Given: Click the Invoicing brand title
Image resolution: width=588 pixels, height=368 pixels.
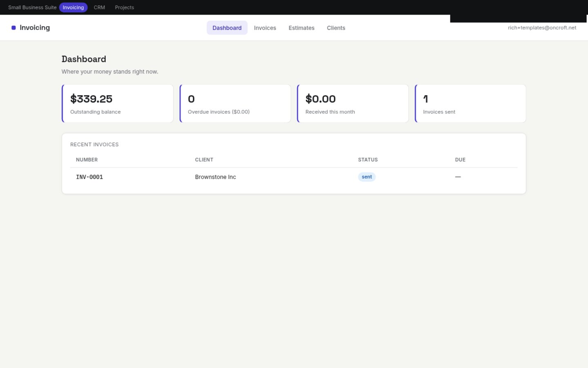Looking at the screenshot, I should pos(35,28).
